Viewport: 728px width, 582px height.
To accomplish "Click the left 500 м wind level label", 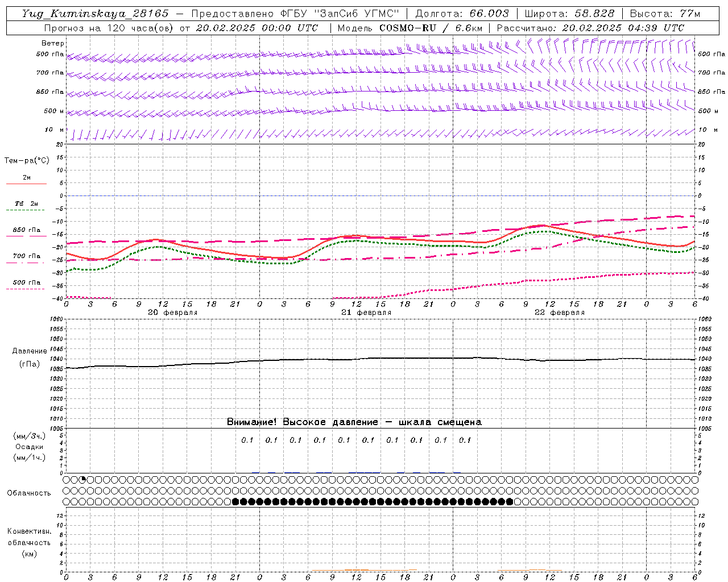I will tap(54, 111).
